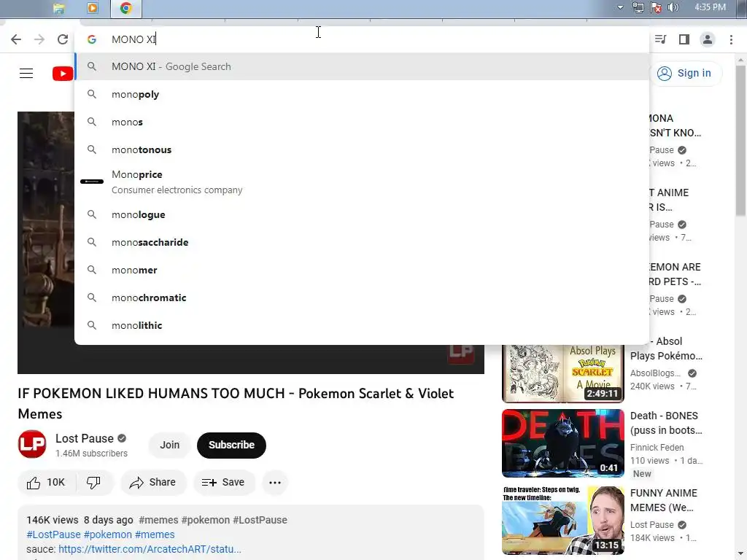Open Lost Pause channel avatar
This screenshot has width=747, height=560.
[x=32, y=444]
